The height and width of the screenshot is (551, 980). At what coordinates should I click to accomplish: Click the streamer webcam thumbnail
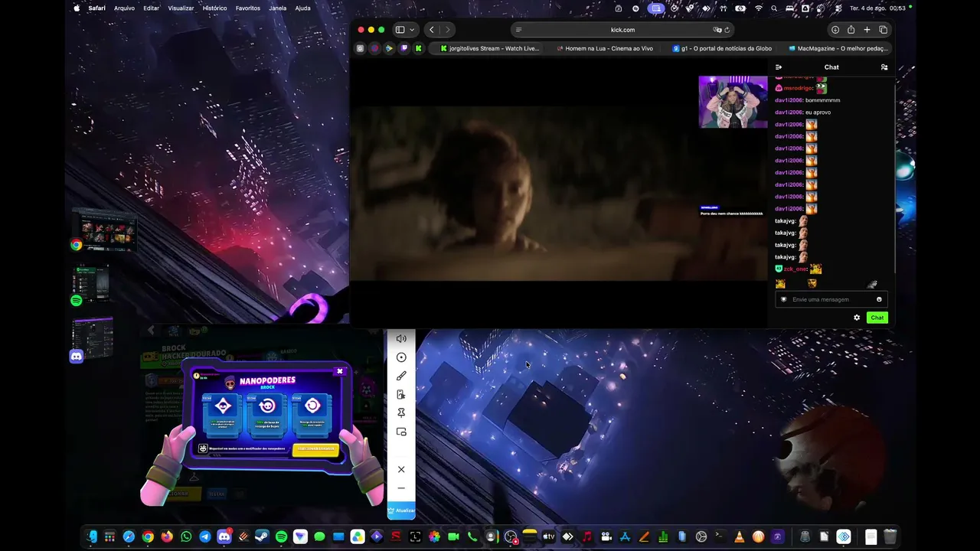pos(733,102)
